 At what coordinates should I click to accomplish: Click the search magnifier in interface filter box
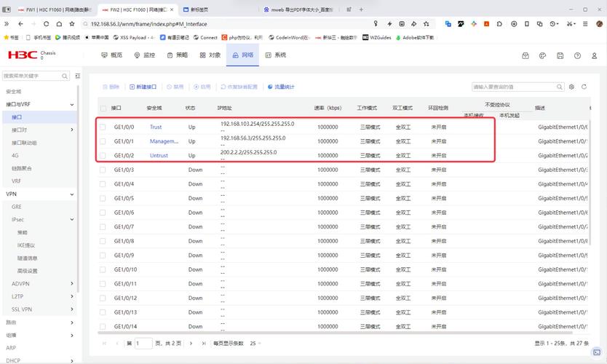pos(560,87)
